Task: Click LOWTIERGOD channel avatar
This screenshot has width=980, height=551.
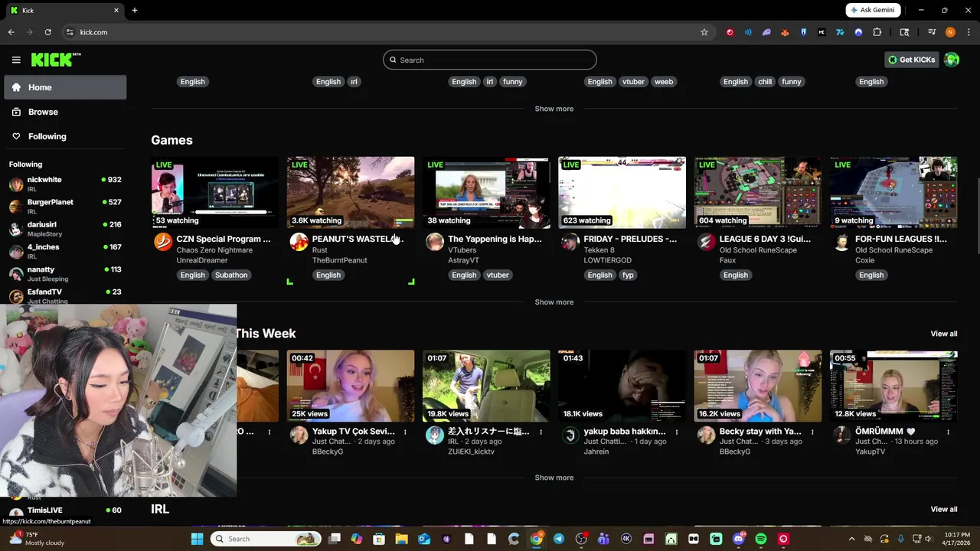Action: (570, 242)
